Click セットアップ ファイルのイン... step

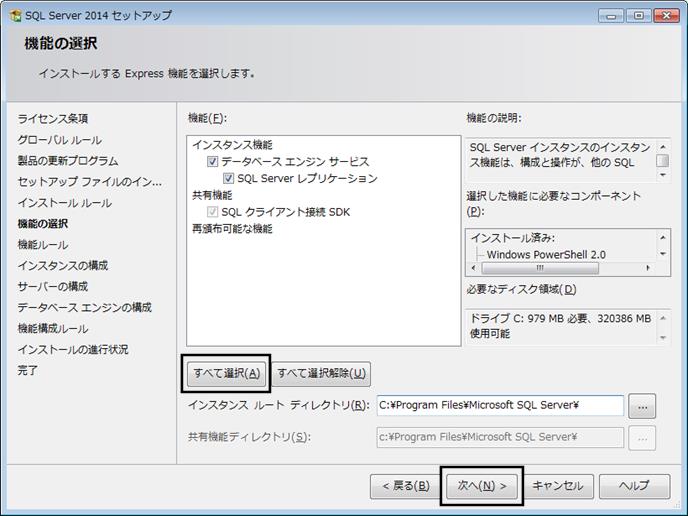pyautogui.click(x=90, y=182)
